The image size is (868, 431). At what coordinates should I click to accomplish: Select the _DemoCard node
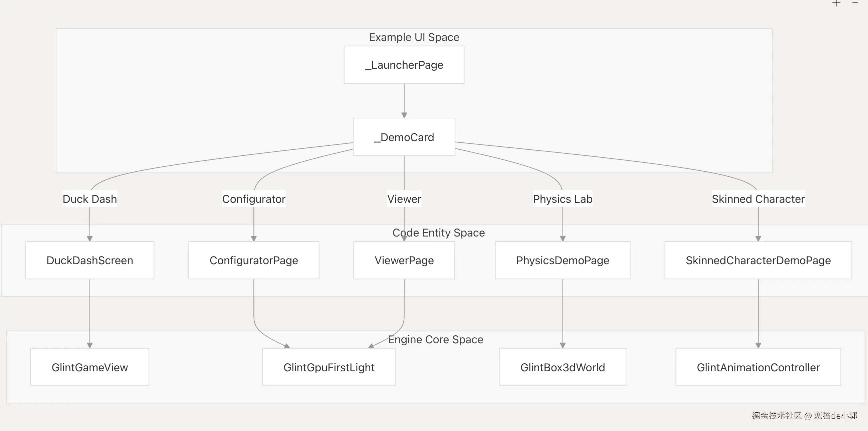pos(404,137)
